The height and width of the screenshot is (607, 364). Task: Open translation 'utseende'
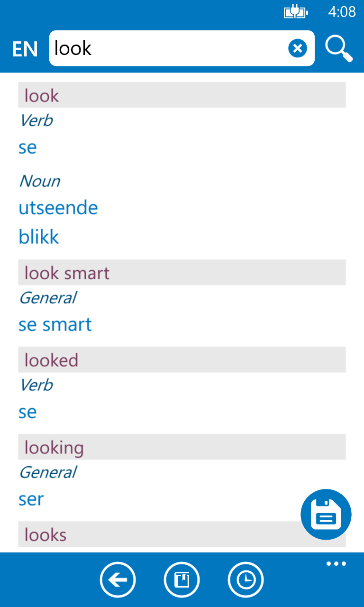pyautogui.click(x=58, y=208)
